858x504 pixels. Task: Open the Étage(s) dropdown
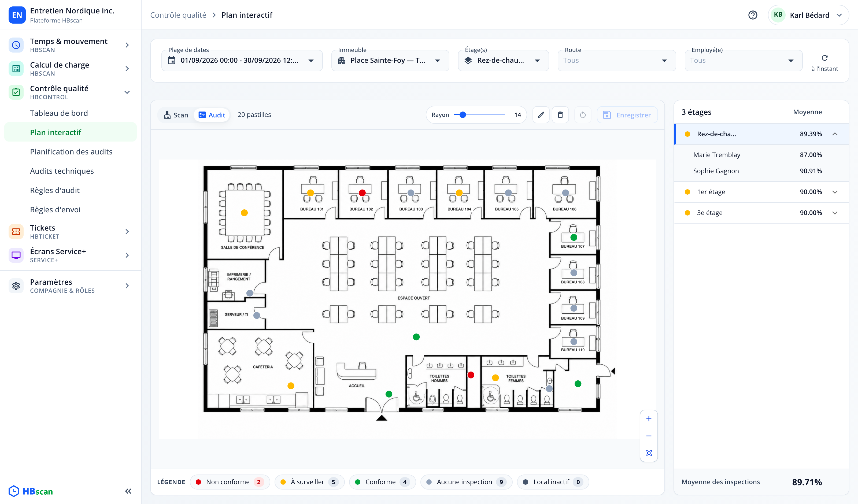(503, 61)
